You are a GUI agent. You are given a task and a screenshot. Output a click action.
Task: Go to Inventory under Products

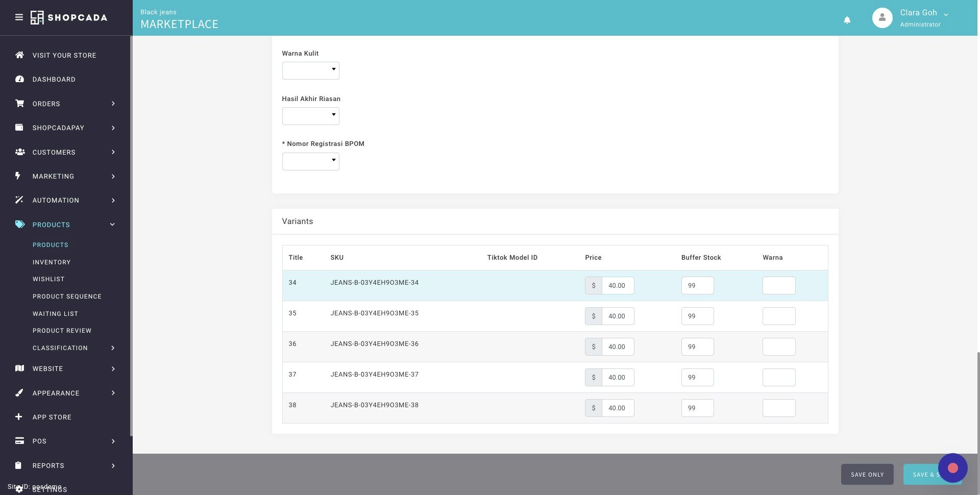[52, 262]
